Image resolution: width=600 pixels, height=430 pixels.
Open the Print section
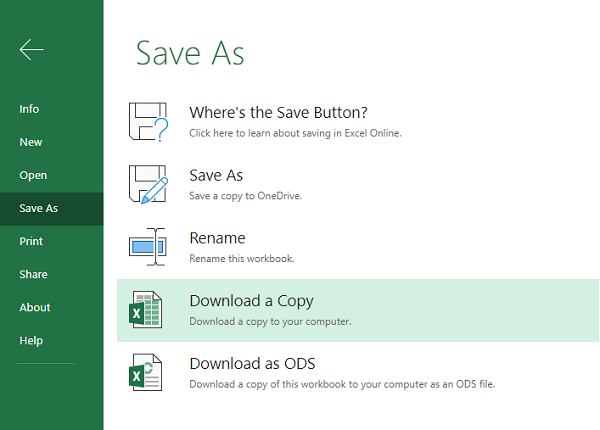(31, 241)
